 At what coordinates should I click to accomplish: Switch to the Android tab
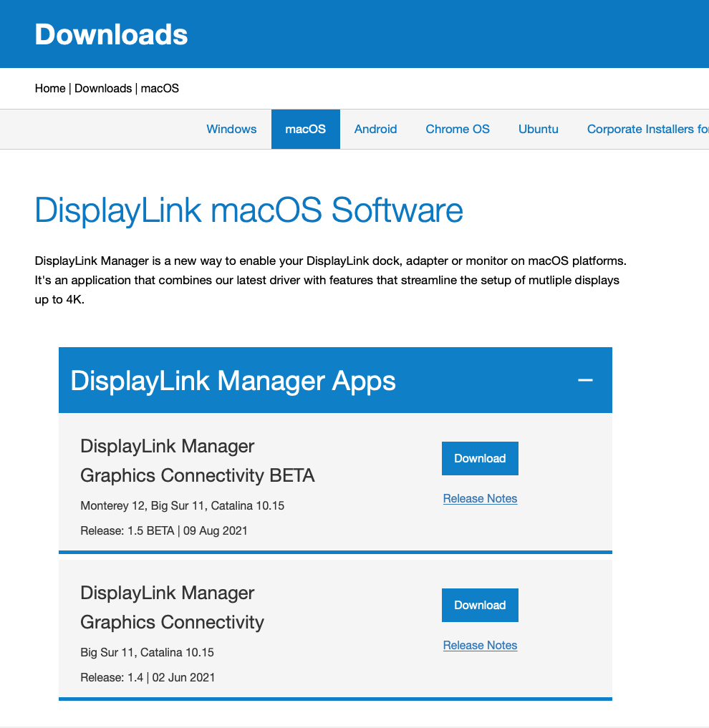(x=375, y=129)
